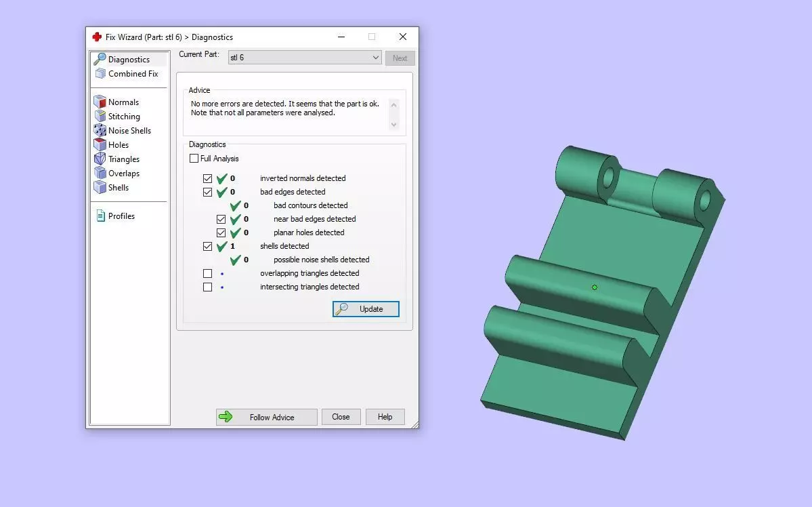Go to the Holes page
The image size is (812, 507).
click(x=118, y=144)
